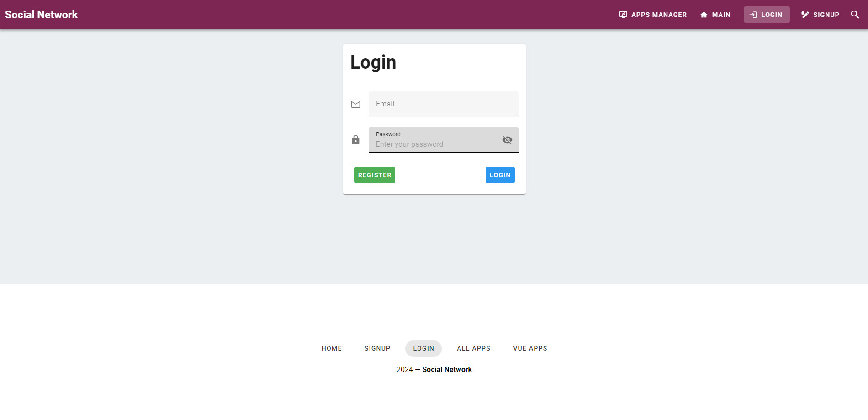868x420 pixels.
Task: Click the Social Network brand logo
Action: coord(41,14)
